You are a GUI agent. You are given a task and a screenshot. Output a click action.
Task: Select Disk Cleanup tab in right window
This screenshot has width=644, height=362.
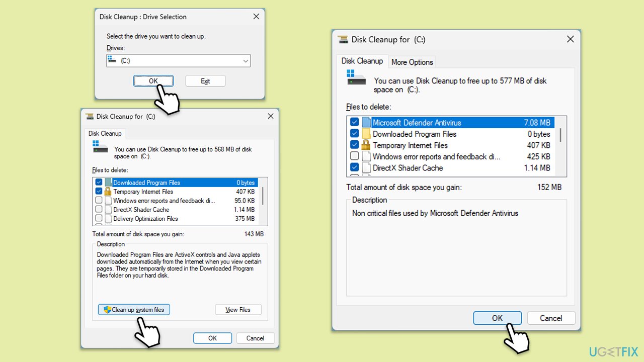(x=362, y=61)
